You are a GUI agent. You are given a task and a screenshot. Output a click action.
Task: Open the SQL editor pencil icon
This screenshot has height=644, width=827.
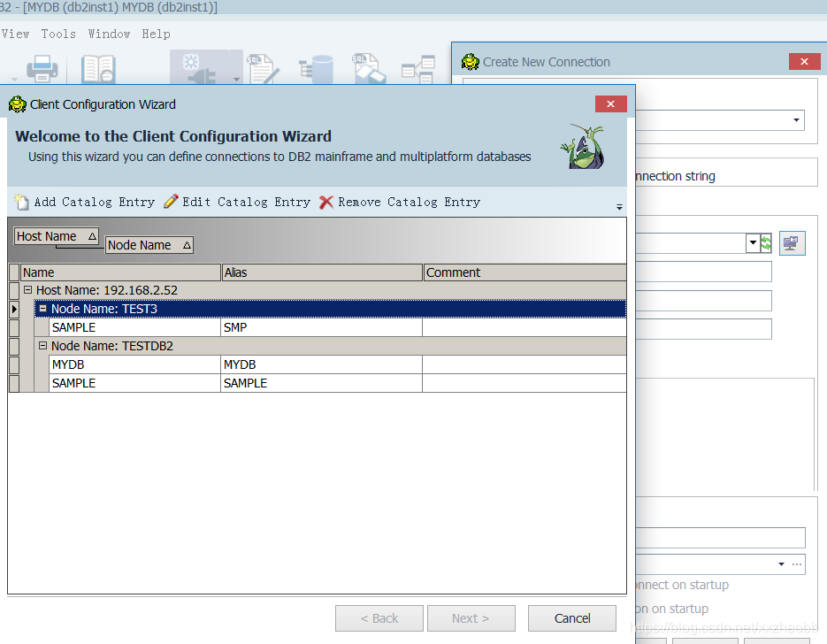263,69
